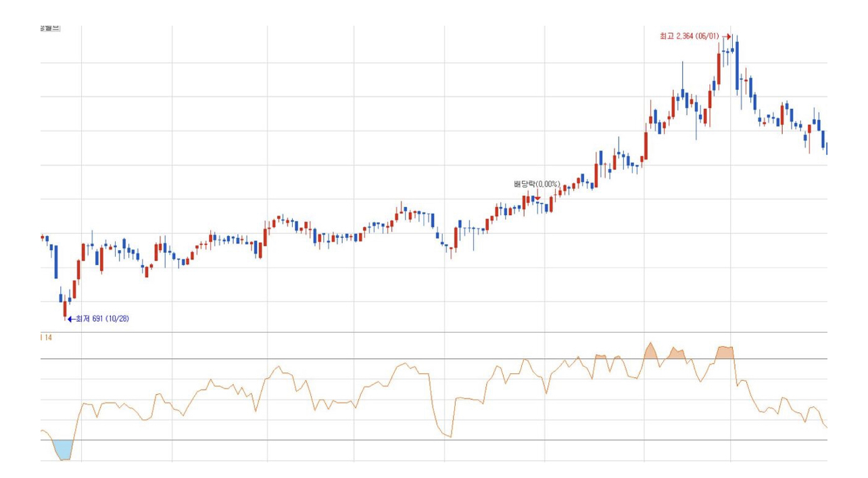Select the blue oversold shaded area in indicator
The height and width of the screenshot is (478, 868).
tap(63, 449)
